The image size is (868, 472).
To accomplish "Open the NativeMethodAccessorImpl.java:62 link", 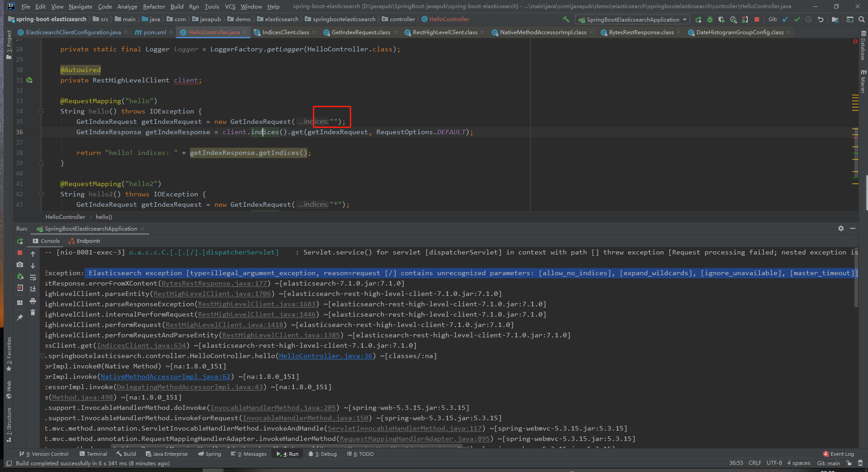I will pyautogui.click(x=165, y=377).
